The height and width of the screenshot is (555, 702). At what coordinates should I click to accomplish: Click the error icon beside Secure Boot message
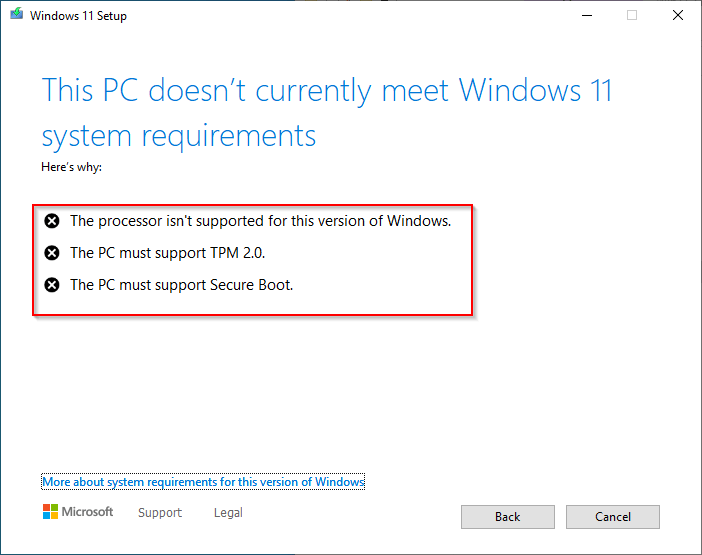point(52,285)
